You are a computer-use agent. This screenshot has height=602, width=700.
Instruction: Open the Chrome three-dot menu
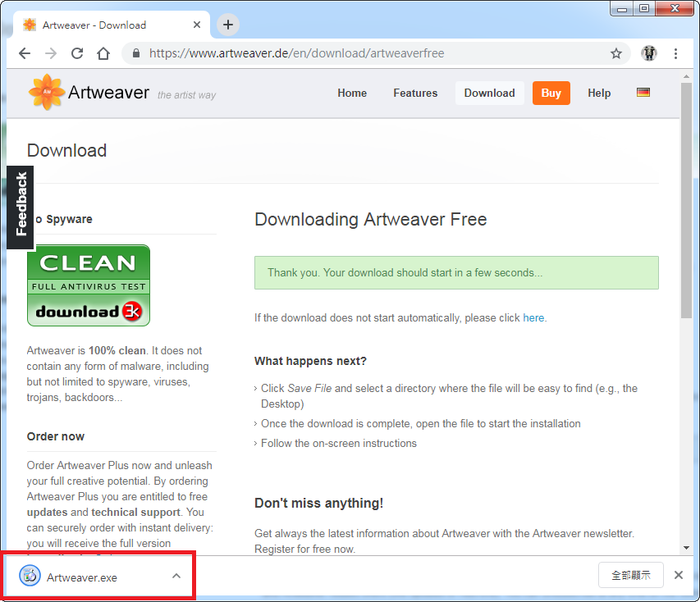point(675,53)
